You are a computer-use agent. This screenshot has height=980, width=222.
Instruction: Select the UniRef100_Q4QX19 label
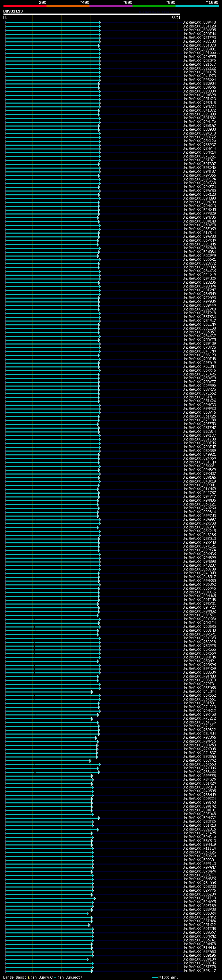199,481
